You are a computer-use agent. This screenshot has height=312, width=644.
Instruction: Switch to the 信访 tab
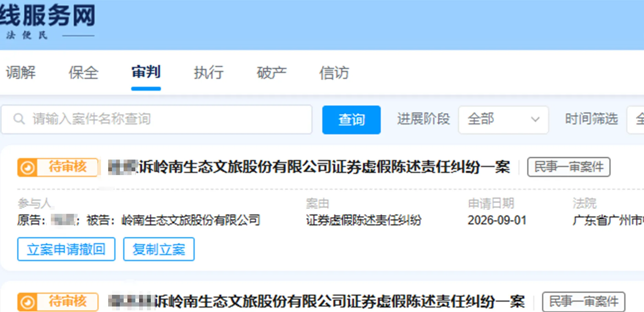click(334, 73)
